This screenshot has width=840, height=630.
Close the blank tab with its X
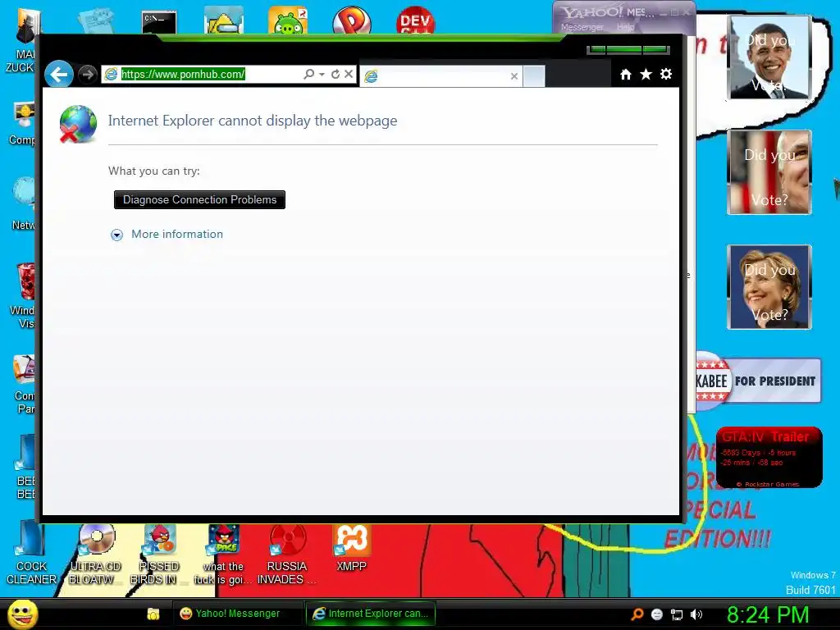(x=514, y=76)
